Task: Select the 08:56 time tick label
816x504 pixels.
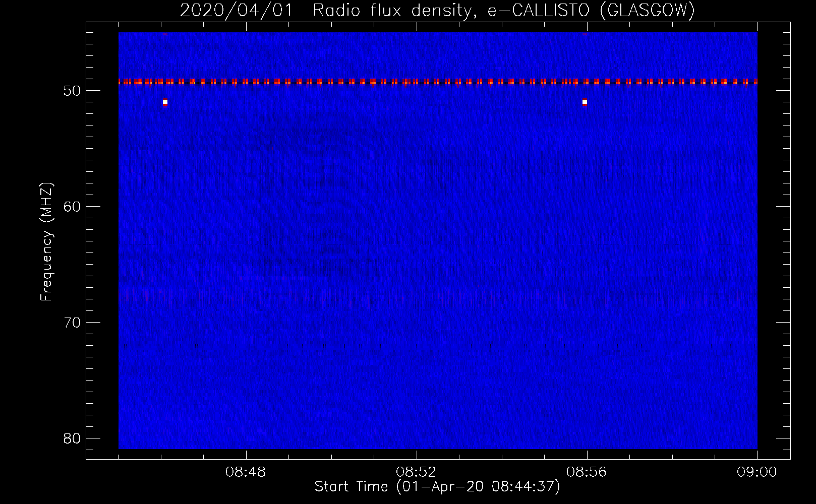Action: pos(587,472)
